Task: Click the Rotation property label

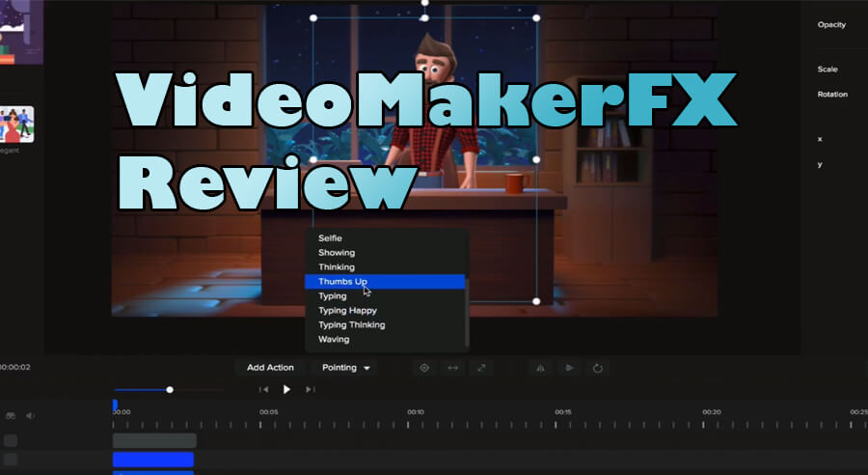Action: pos(832,95)
